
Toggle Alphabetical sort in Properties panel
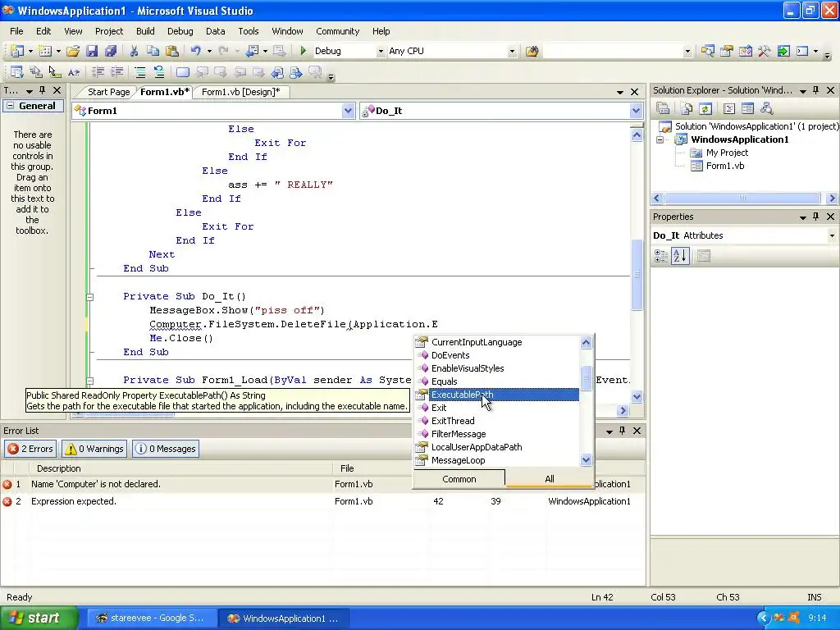[680, 256]
